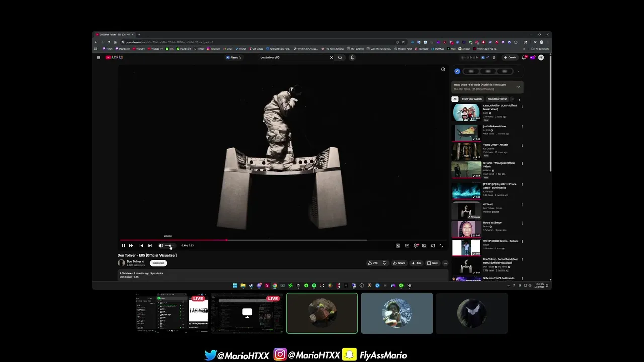Screen dimensions: 644x362
Task: Open the Windows Start button
Action: 235,286
